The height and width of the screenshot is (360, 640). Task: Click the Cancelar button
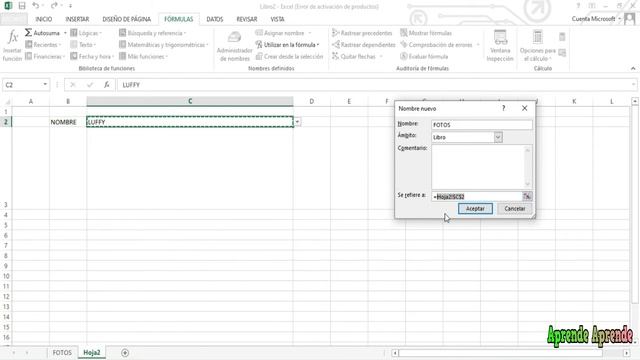tap(515, 209)
